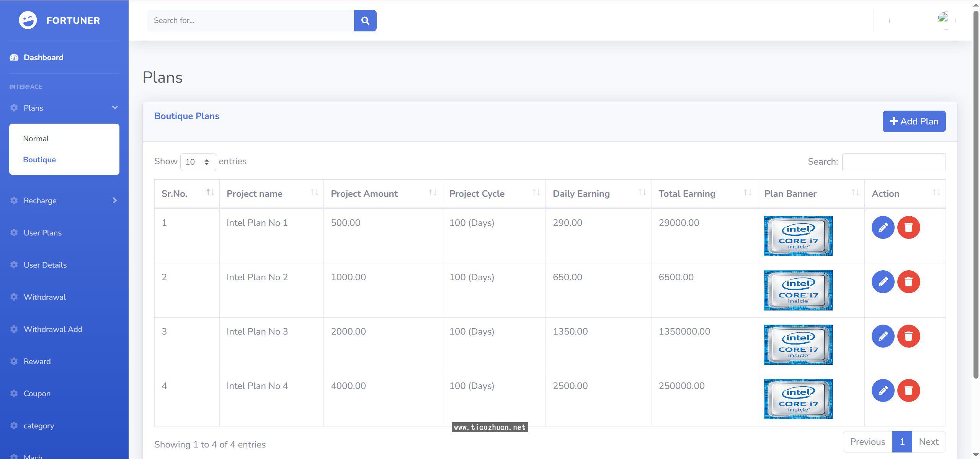Screen dimensions: 980x459
Task: Open Intel Plan No 1 banner thumbnail
Action: (x=799, y=236)
